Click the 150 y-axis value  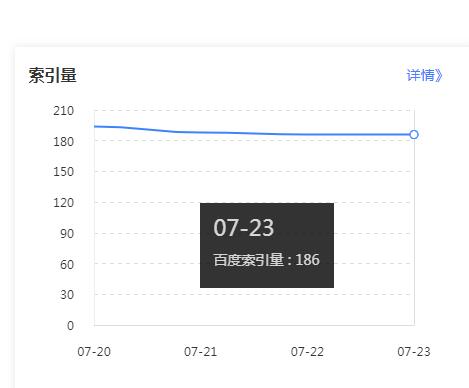pos(63,172)
